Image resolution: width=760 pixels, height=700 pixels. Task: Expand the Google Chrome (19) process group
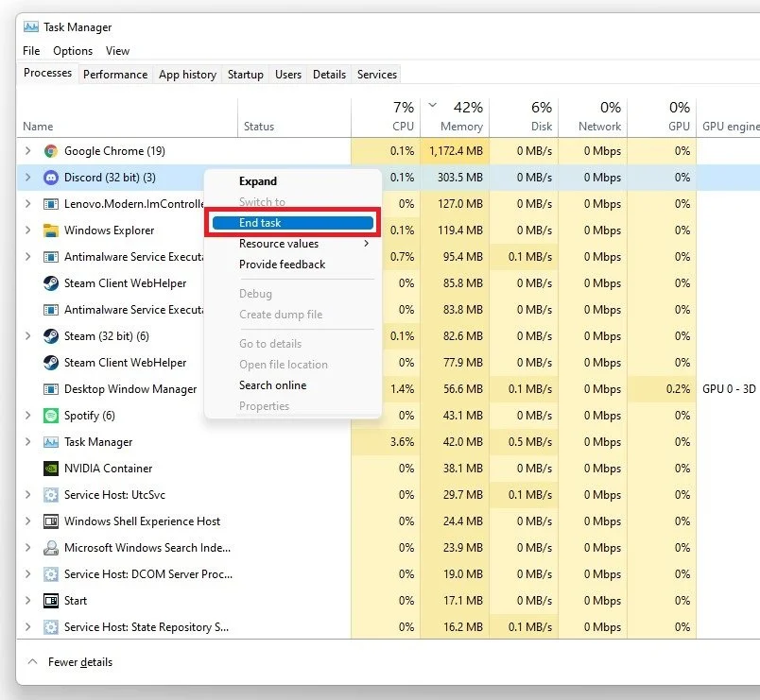pos(28,151)
